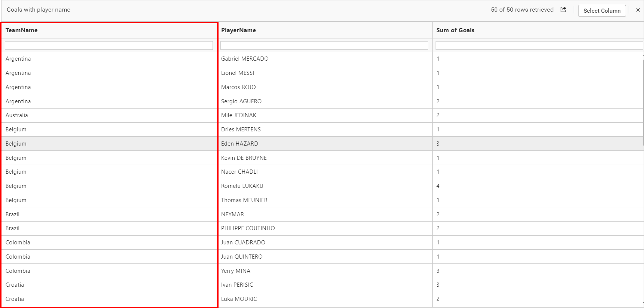The height and width of the screenshot is (308, 644).
Task: Close the Goals with player name panel
Action: pos(638,10)
